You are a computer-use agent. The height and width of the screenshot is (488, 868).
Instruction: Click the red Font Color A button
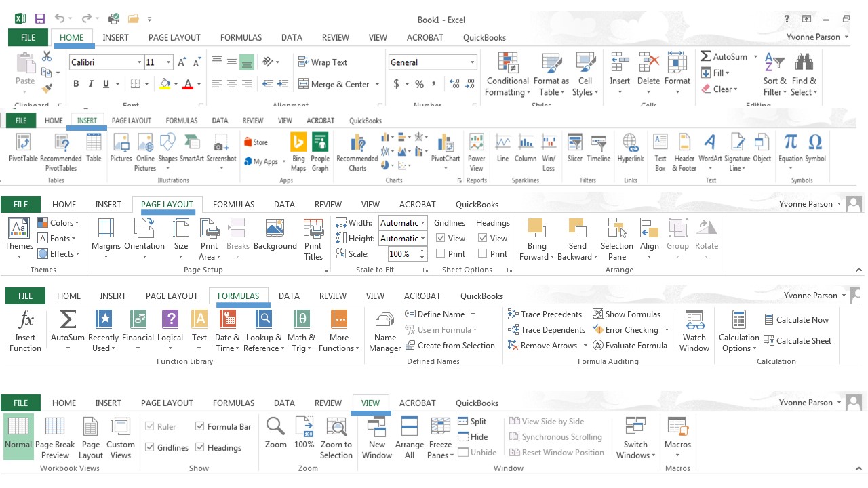[188, 84]
